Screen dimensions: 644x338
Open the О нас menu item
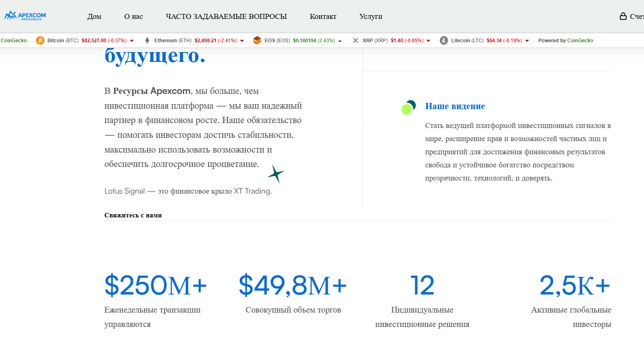pos(134,16)
